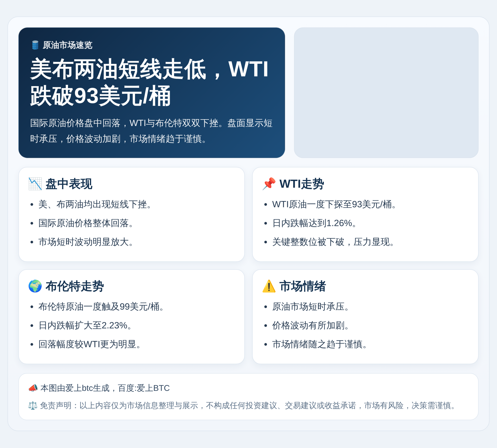This screenshot has height=448, width=497.
Task: Click the bullet 布伦特原油一度触及99美元/桶。
Action: (102, 306)
